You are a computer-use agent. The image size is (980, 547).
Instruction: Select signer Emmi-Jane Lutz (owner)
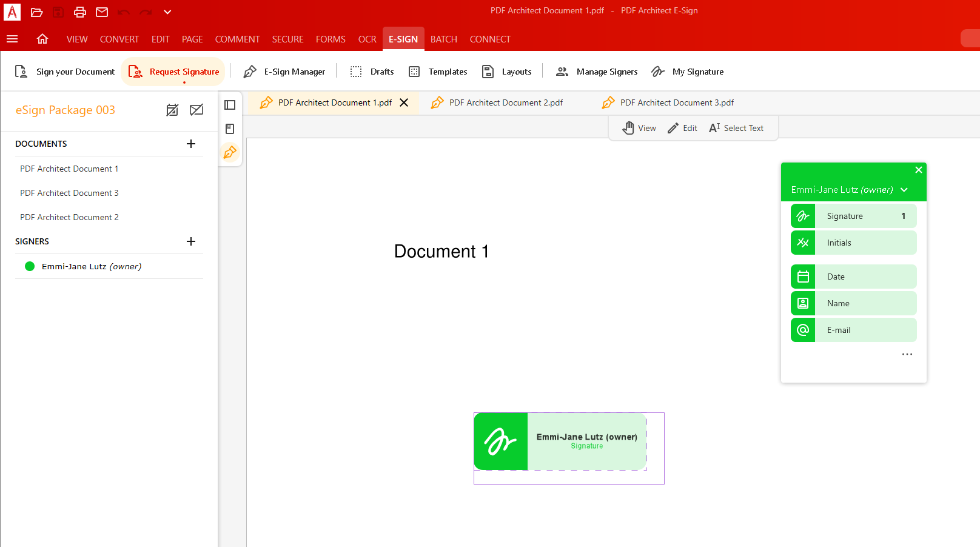click(x=109, y=266)
